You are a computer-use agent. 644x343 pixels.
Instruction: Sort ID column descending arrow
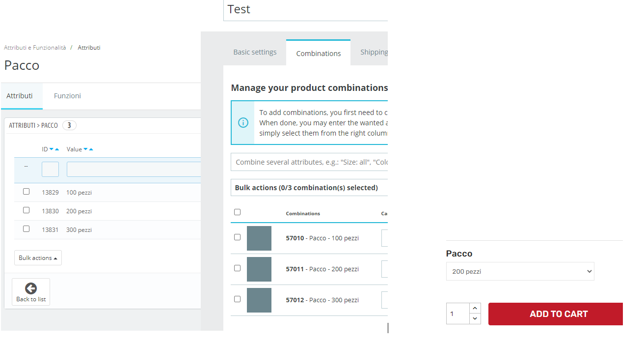click(52, 149)
